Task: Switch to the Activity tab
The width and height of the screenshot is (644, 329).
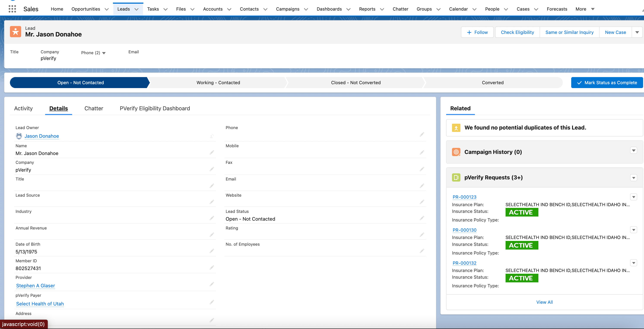Action: click(x=23, y=108)
